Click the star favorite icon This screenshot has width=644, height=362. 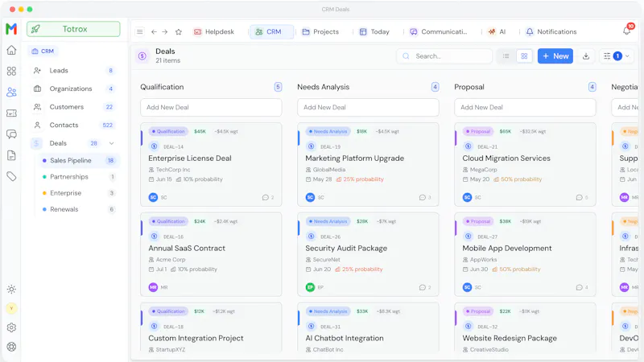[179, 31]
